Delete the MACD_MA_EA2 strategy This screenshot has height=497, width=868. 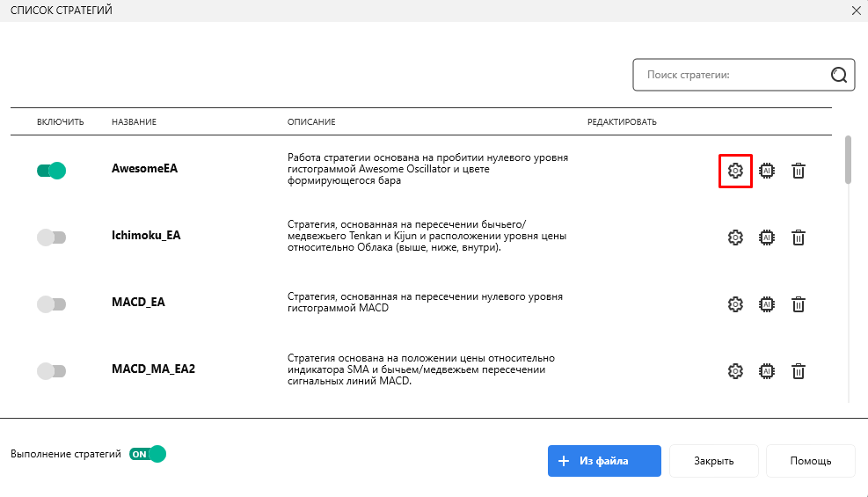798,371
